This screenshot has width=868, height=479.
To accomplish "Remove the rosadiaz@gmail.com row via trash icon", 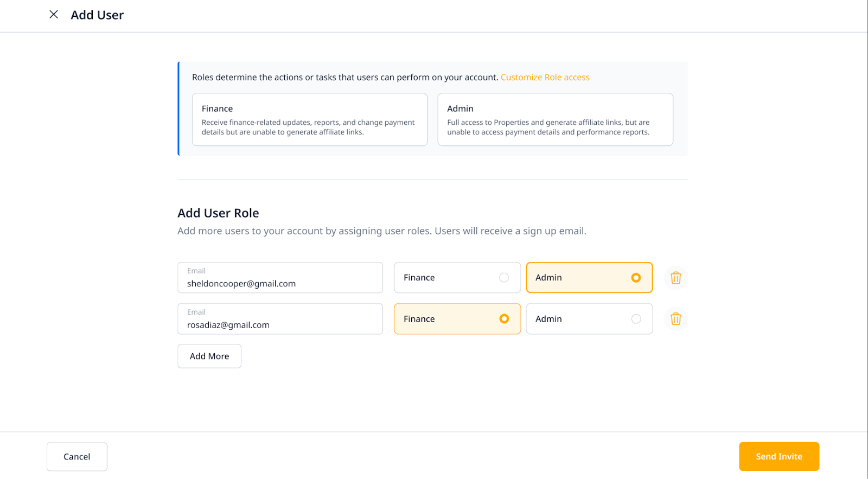I will click(675, 319).
